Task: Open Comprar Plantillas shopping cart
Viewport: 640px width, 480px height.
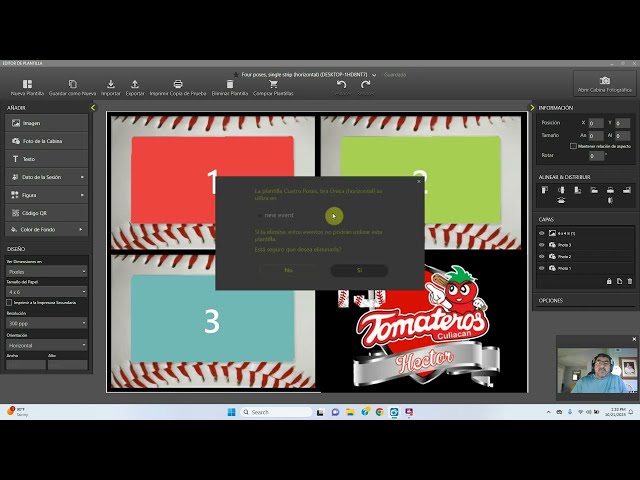Action: click(x=273, y=84)
